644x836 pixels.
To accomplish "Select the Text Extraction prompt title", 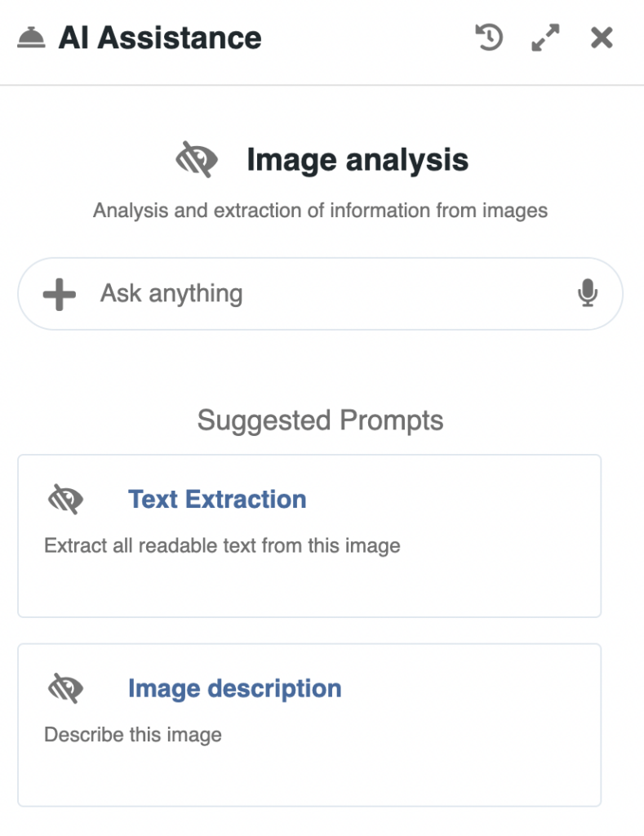I will coord(217,499).
